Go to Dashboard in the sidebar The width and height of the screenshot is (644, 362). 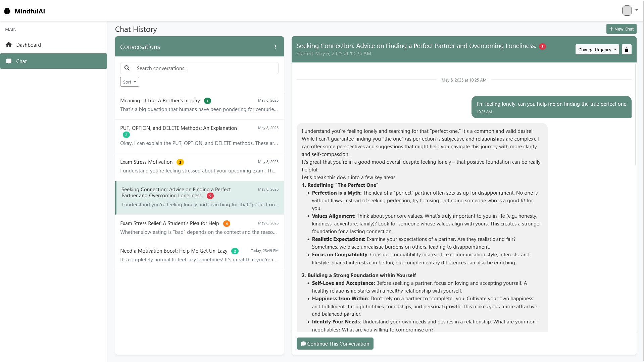pyautogui.click(x=29, y=45)
